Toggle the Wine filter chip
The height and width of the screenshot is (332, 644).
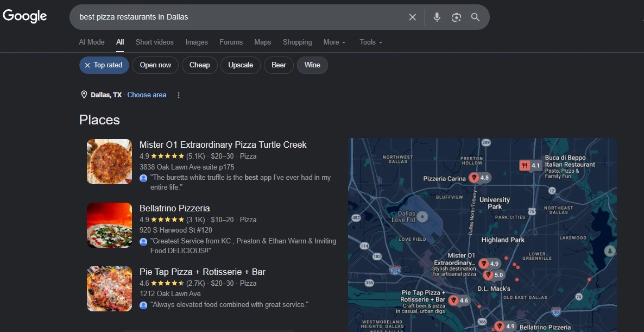(x=312, y=65)
